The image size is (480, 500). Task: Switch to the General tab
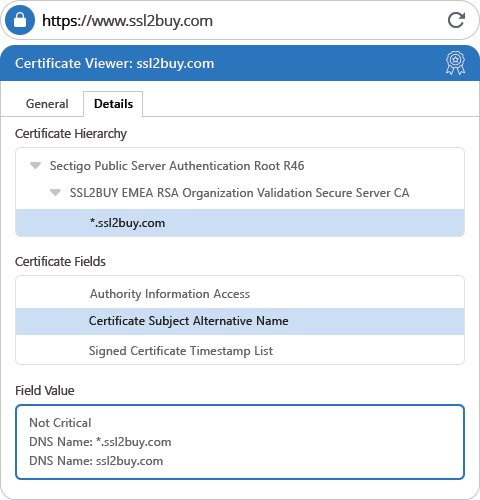point(47,104)
